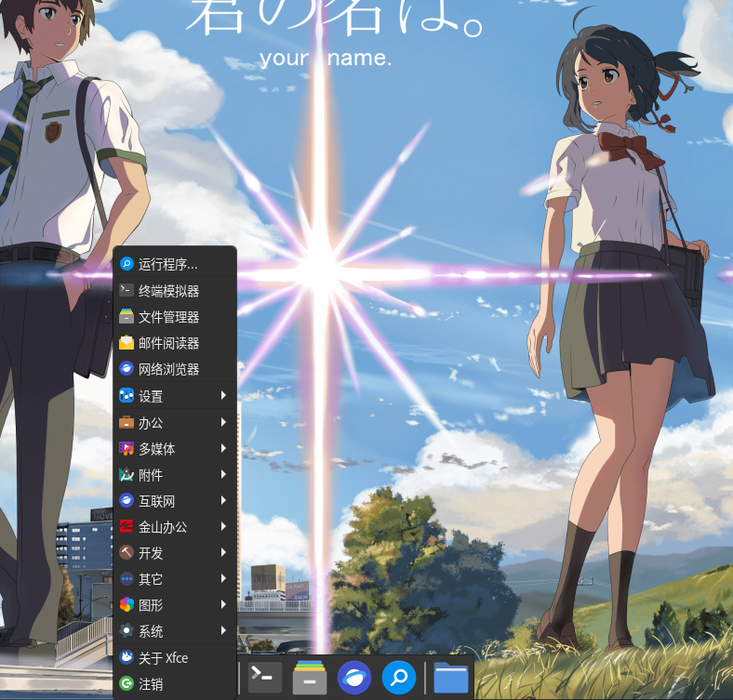Click the colorful icon beside 图形

127,604
